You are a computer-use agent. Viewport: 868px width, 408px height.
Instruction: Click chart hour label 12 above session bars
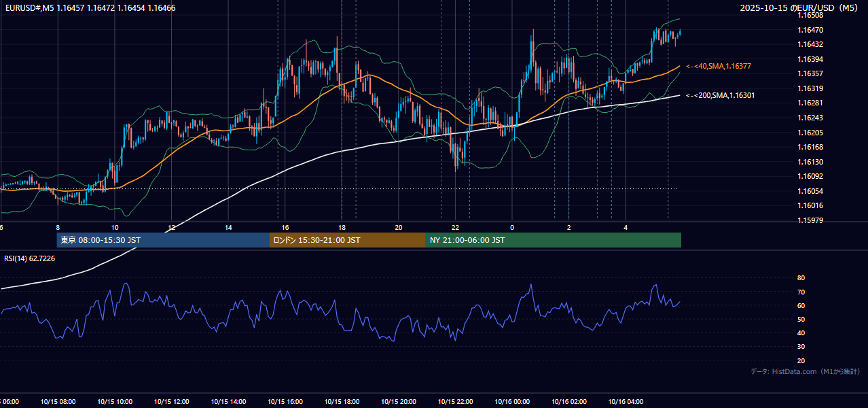pos(171,227)
